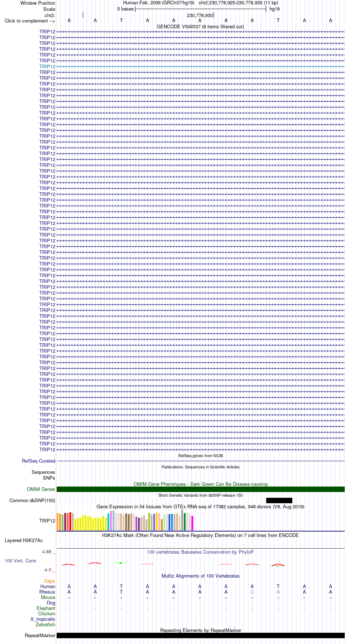The image size is (345, 644).
Task: Click the chr2: ruler label
Action: pyautogui.click(x=50, y=15)
